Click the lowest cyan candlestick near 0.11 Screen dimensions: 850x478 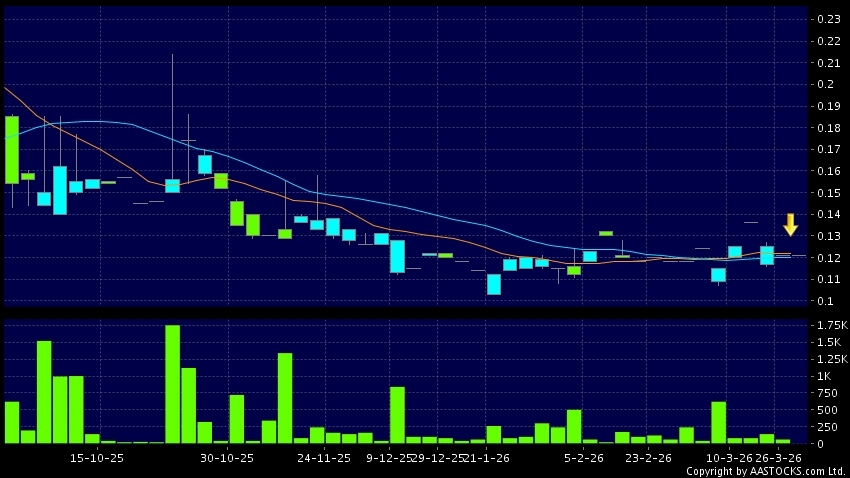[x=494, y=285]
